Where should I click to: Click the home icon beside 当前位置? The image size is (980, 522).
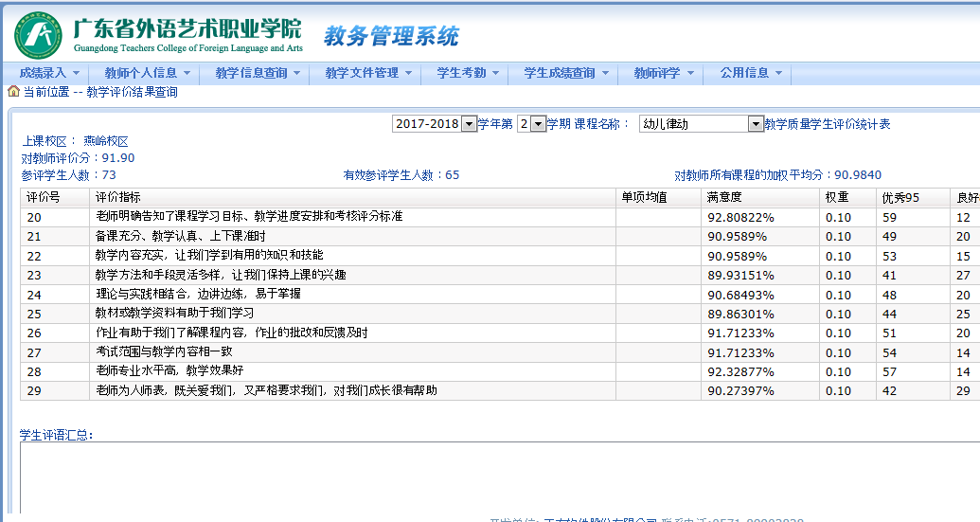click(x=13, y=92)
